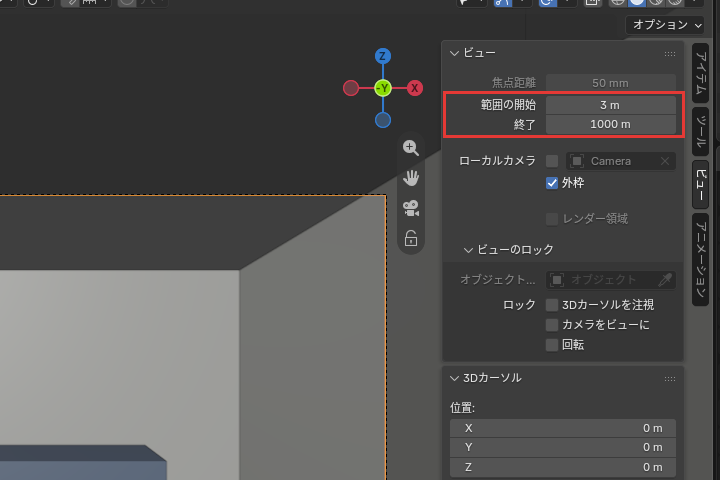Click the negative Z dark blue gizmo circle
The height and width of the screenshot is (480, 720).
382,120
